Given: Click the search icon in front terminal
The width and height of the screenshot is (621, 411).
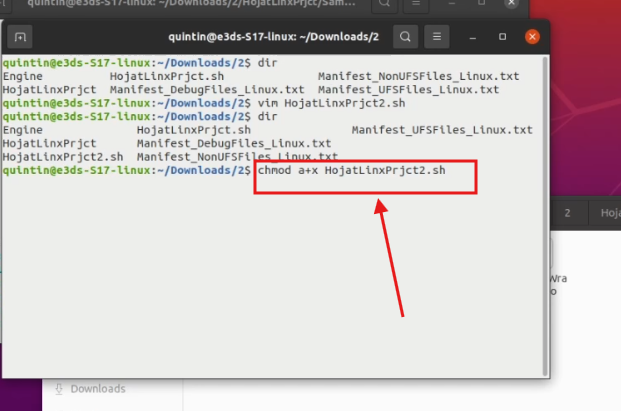Looking at the screenshot, I should [405, 38].
